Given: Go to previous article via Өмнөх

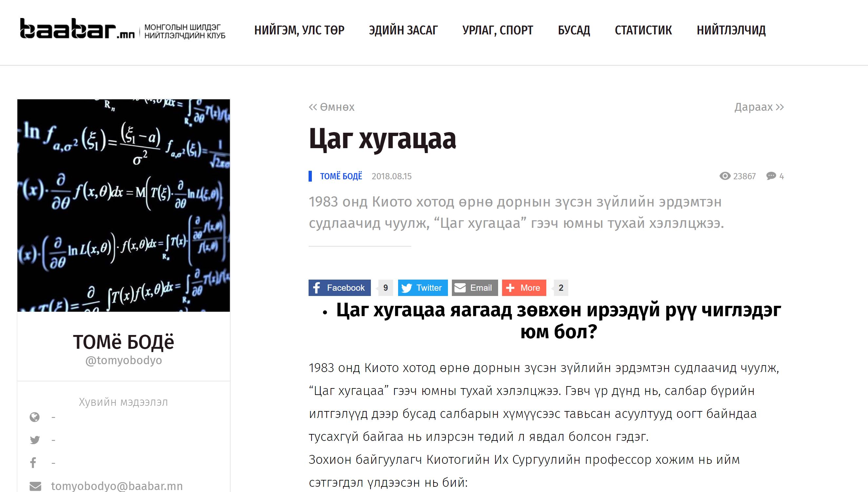Looking at the screenshot, I should [x=332, y=107].
